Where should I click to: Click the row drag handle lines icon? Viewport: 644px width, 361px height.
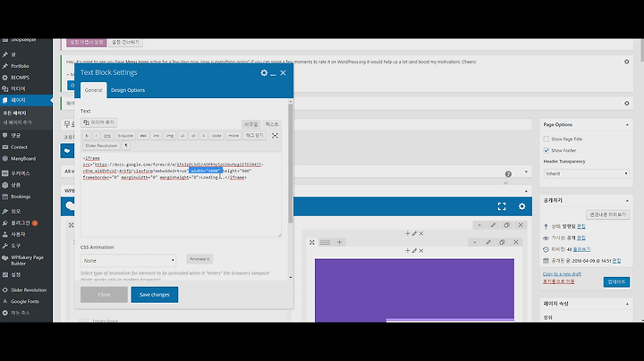[325, 242]
